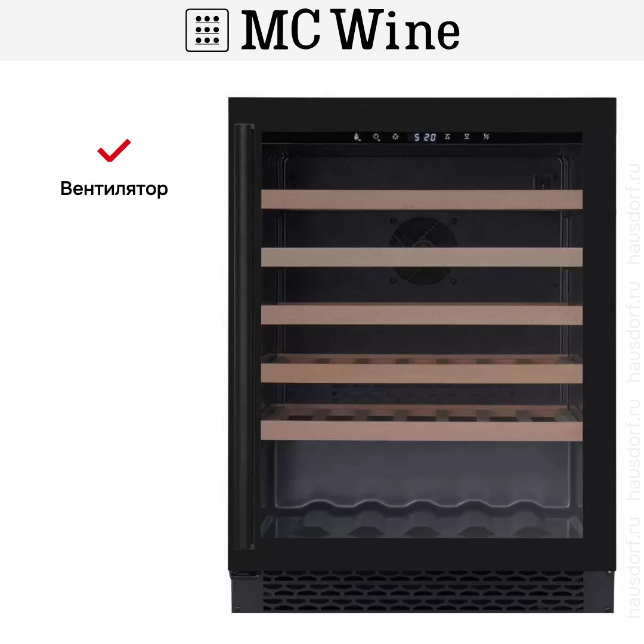Click the Вентилятор feature label
644x644 pixels.
[x=114, y=189]
